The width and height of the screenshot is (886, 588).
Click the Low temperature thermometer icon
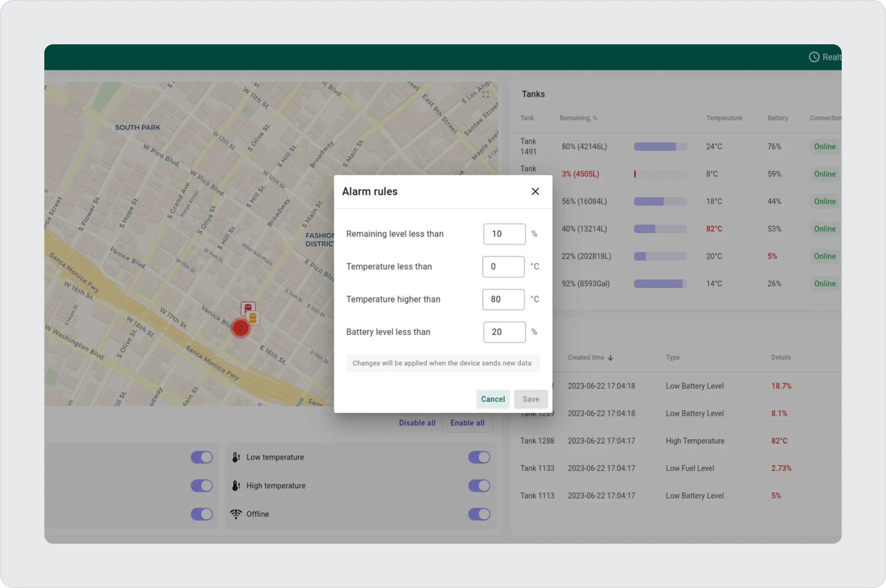pyautogui.click(x=236, y=457)
